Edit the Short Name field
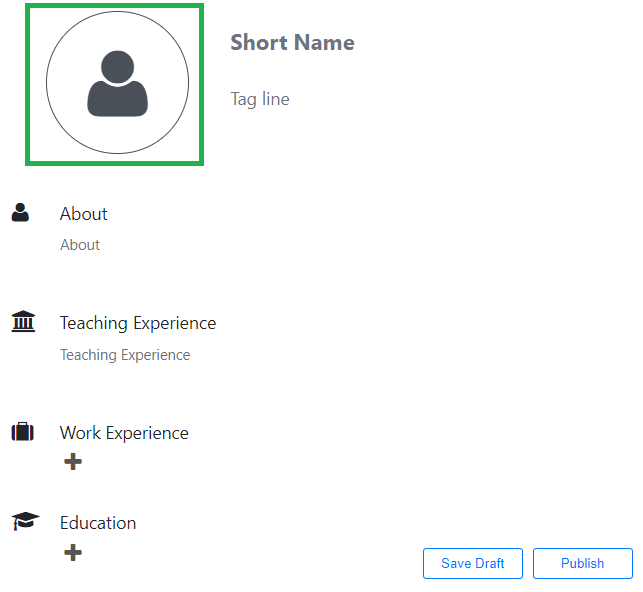 [x=292, y=42]
